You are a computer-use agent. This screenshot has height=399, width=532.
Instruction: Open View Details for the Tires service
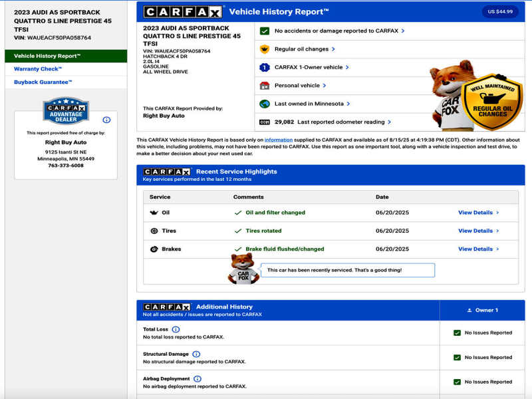coord(475,231)
